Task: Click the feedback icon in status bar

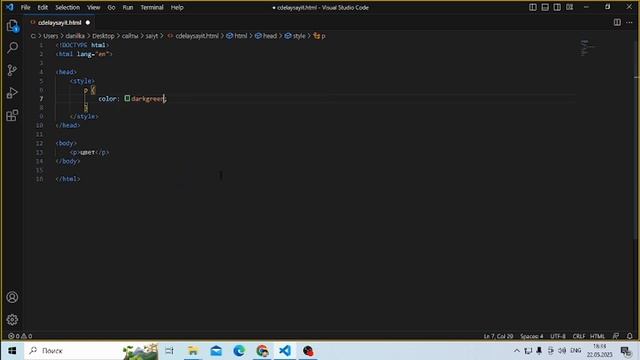Action: click(616, 336)
